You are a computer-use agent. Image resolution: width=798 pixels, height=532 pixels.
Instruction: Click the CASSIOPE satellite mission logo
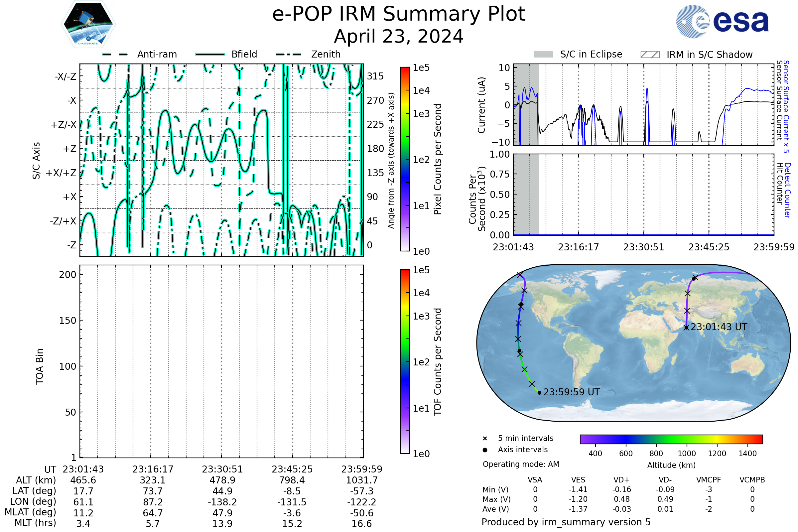(x=88, y=24)
